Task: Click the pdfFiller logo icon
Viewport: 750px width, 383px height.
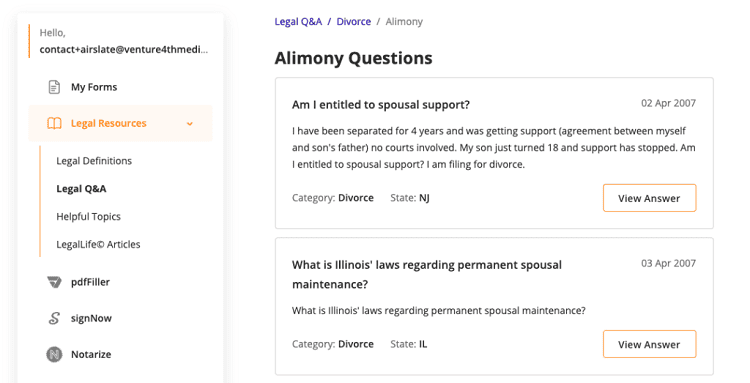Action: coord(54,282)
